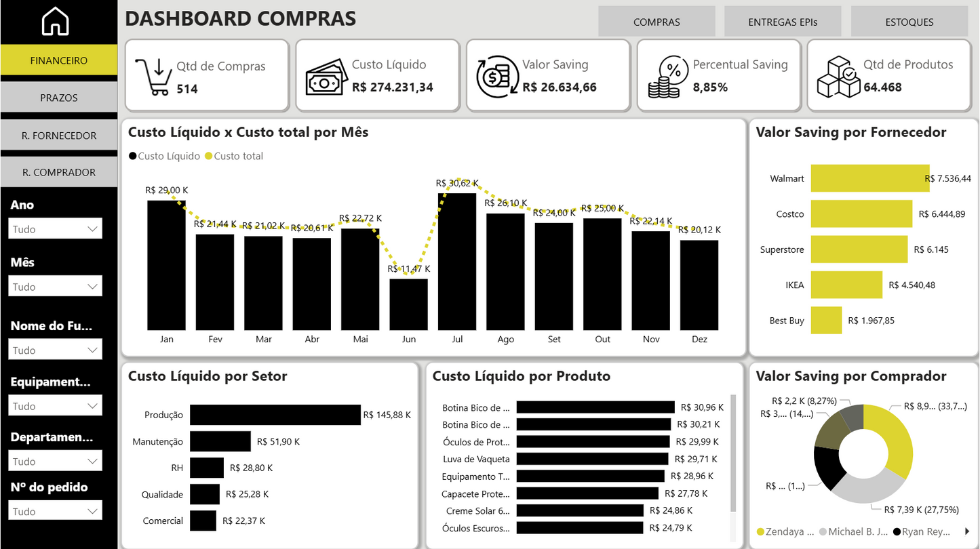Expand the Departamento filter dropdown
The image size is (980, 549).
coord(55,460)
